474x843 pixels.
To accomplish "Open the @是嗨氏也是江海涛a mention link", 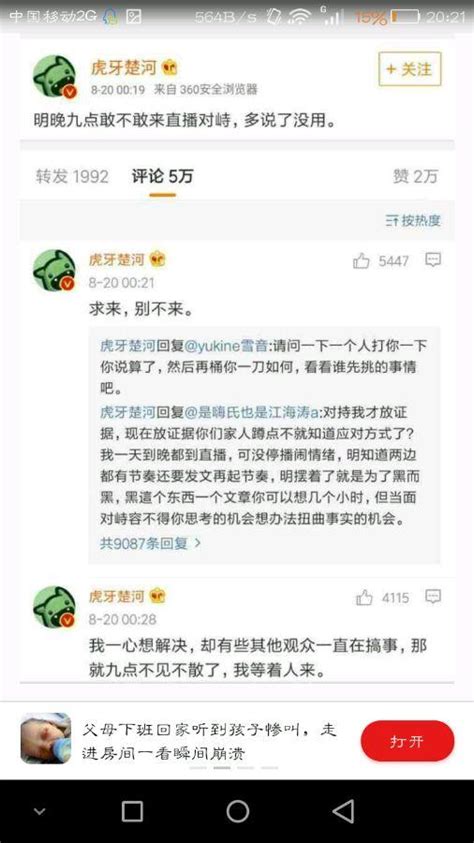I will [253, 413].
